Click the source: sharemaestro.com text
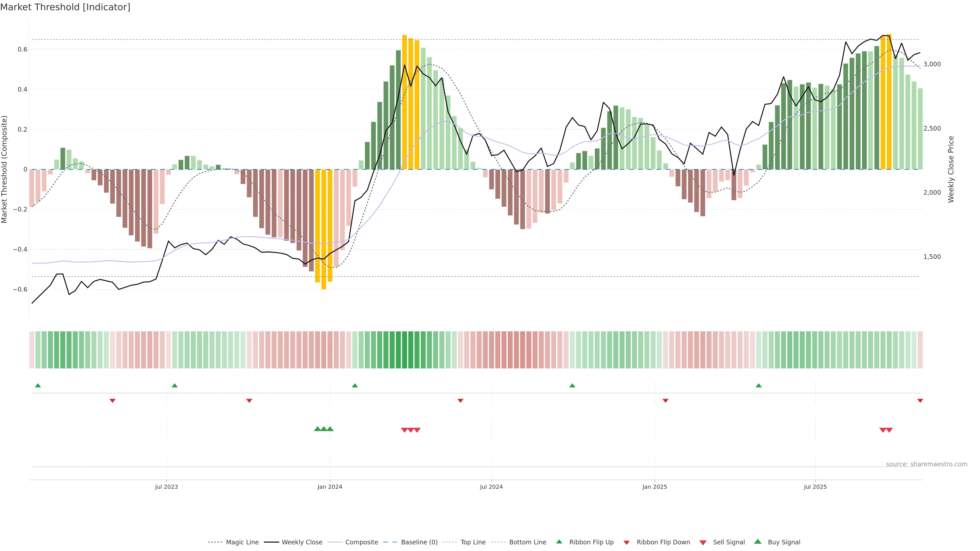This screenshot has width=980, height=551. point(926,464)
